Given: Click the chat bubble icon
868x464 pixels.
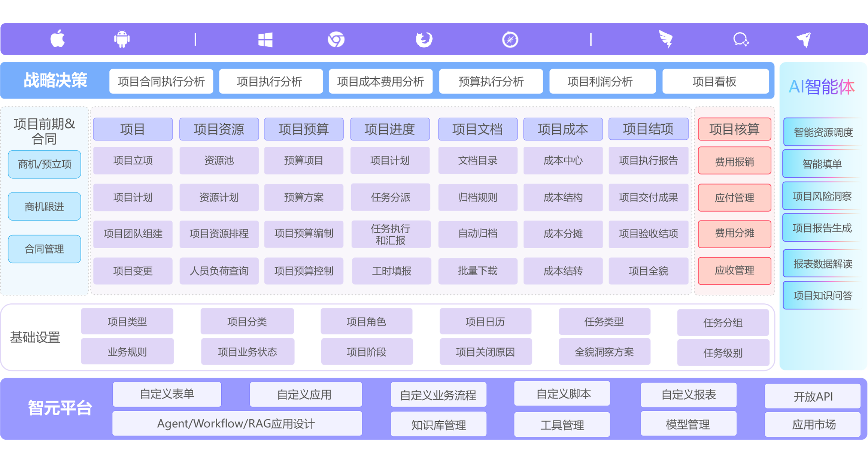Looking at the screenshot, I should point(740,39).
